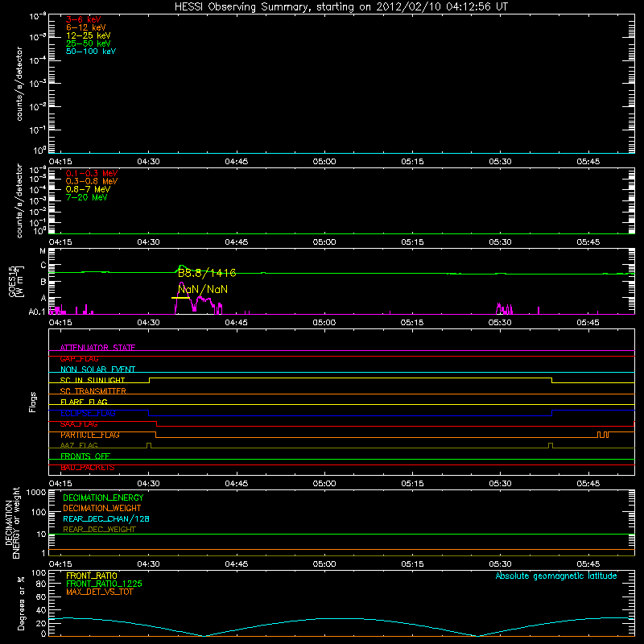This screenshot has width=644, height=644.
Task: Click the 04:30 tick label under Flags panel
Action: 148,484
